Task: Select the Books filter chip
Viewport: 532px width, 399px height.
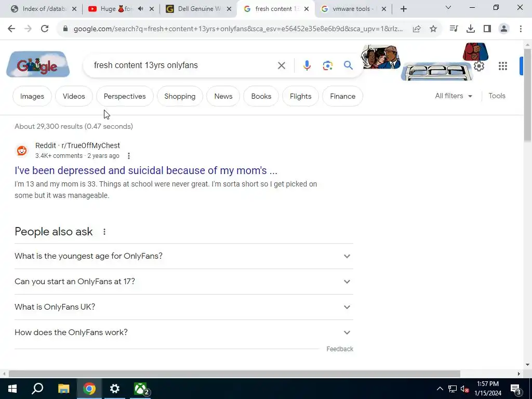Action: [x=261, y=96]
